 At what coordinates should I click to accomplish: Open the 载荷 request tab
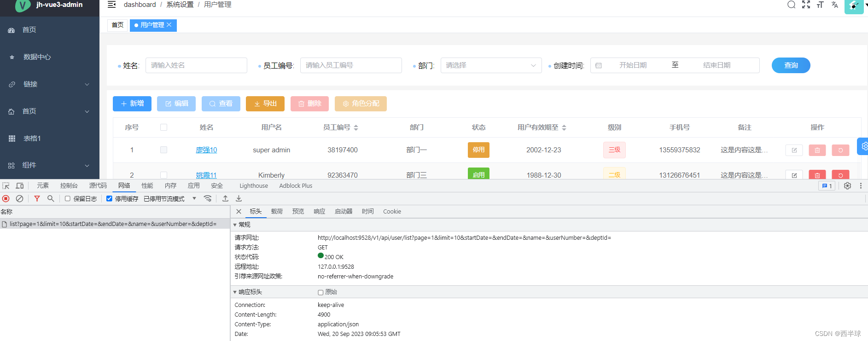[x=277, y=212]
